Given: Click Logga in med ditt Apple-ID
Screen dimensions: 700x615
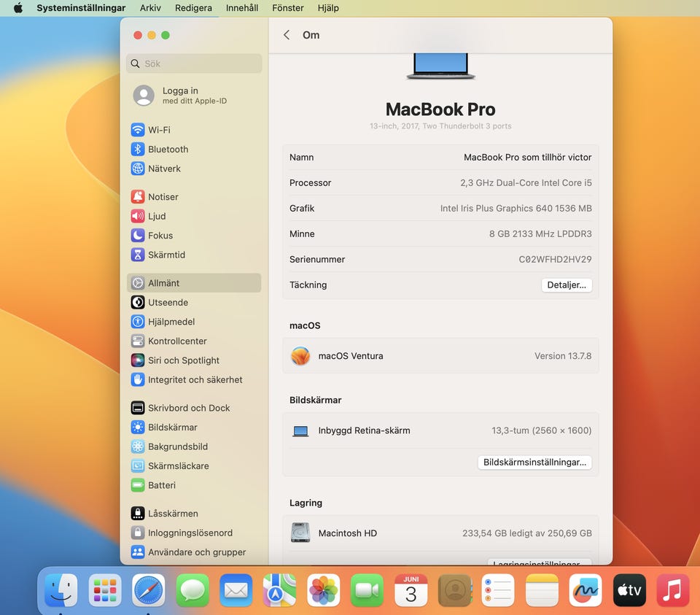Looking at the screenshot, I should [194, 96].
